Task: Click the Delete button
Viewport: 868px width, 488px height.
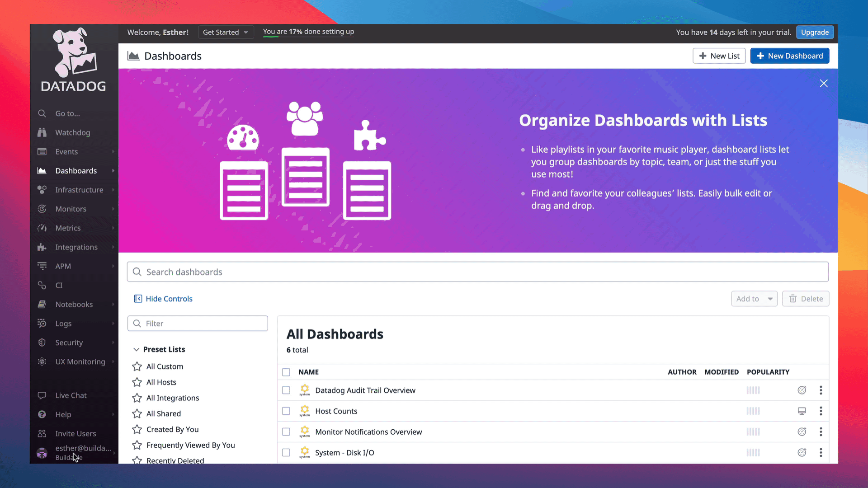Action: click(806, 299)
